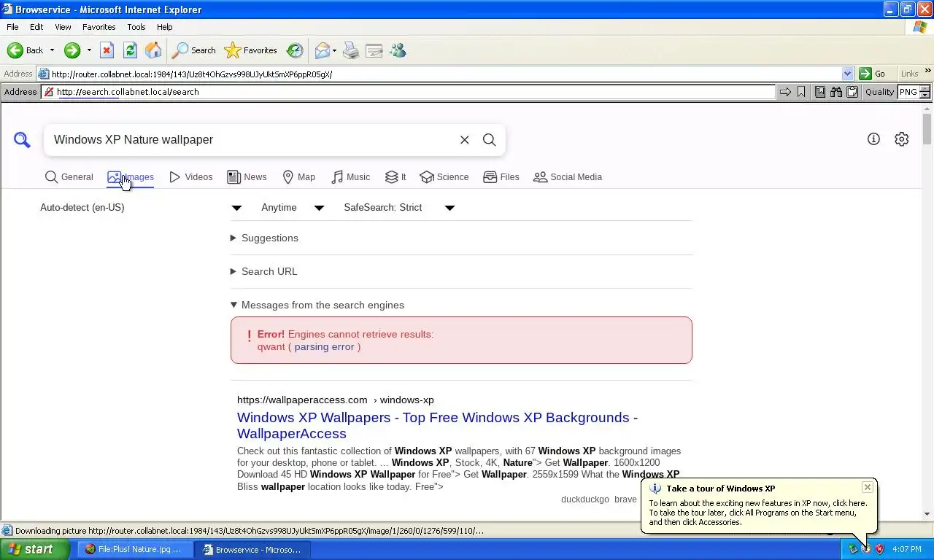The image size is (934, 560).
Task: Click the Search magnifier toolbar button
Action: click(194, 50)
